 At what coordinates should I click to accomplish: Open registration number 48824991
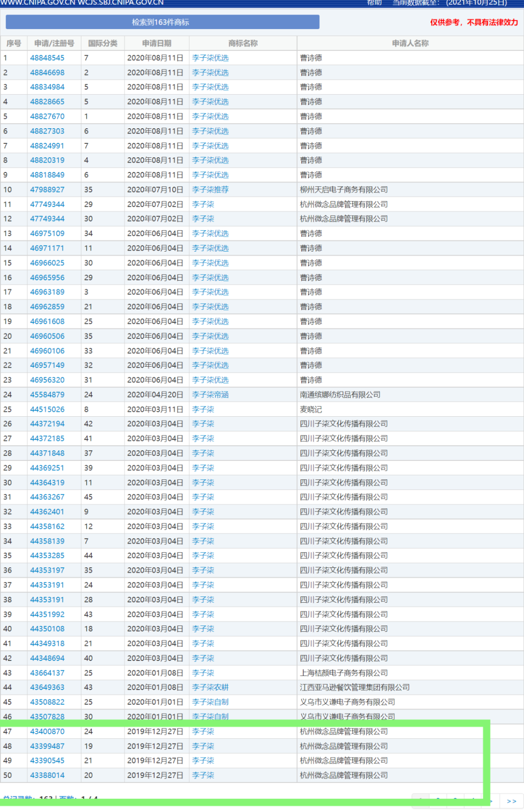click(x=47, y=146)
